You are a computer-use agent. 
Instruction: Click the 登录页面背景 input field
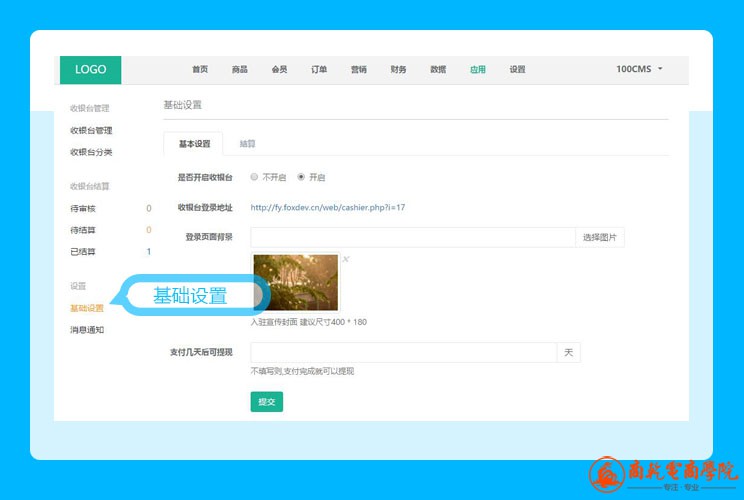tap(413, 237)
